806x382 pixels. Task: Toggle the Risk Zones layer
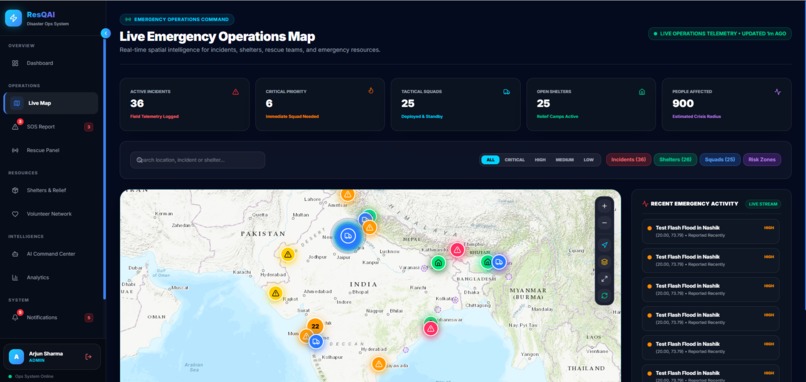coord(762,159)
